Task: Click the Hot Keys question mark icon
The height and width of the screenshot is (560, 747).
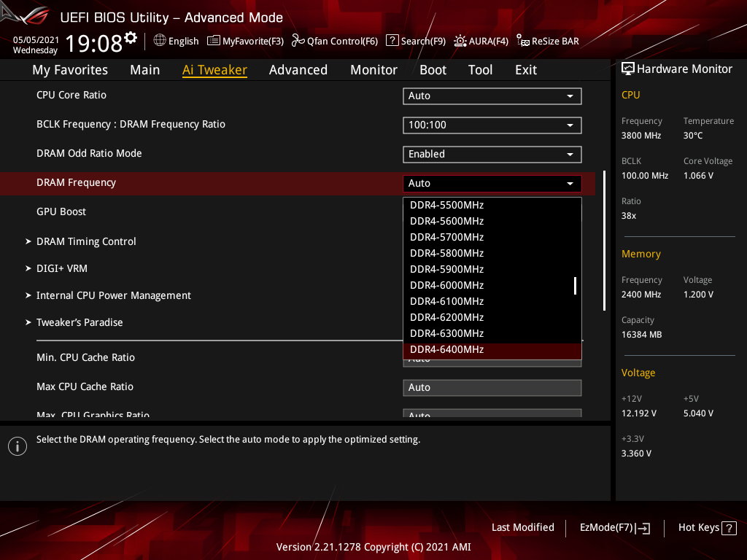Action: point(729,528)
